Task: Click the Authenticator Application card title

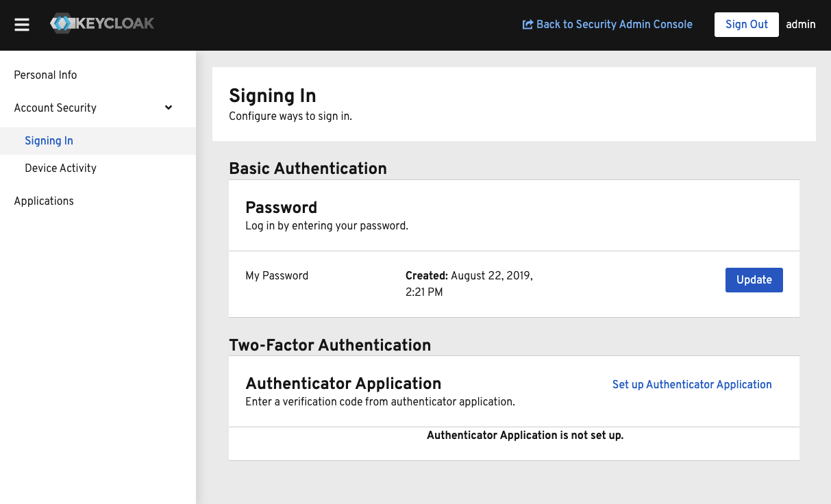Action: click(x=343, y=383)
